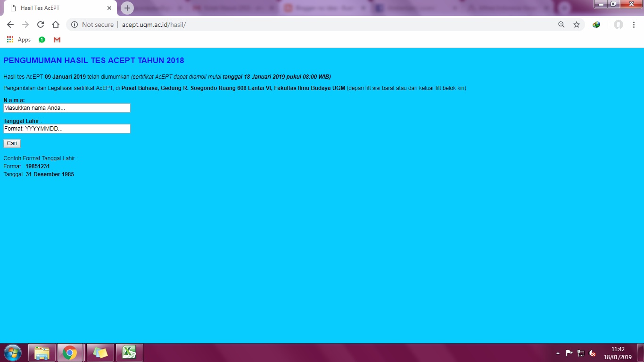The image size is (644, 362).
Task: Click the Contoh Format Tanggal Lahir label
Action: click(41, 158)
